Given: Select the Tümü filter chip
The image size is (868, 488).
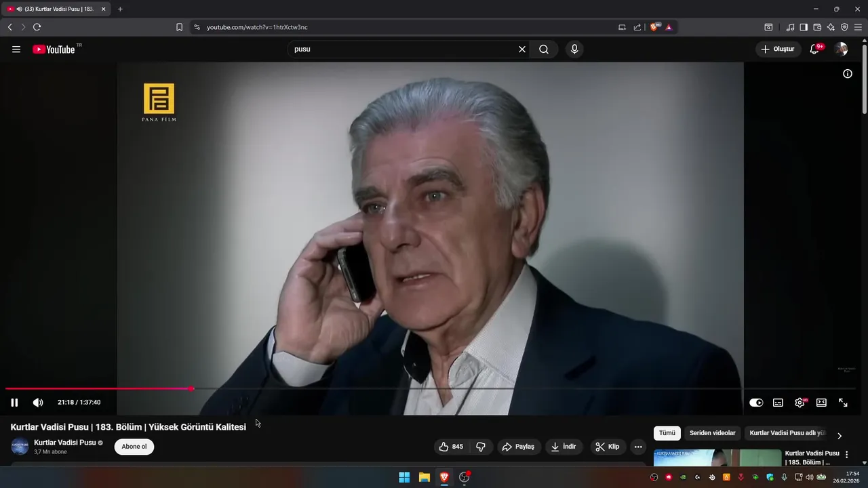Looking at the screenshot, I should [667, 433].
